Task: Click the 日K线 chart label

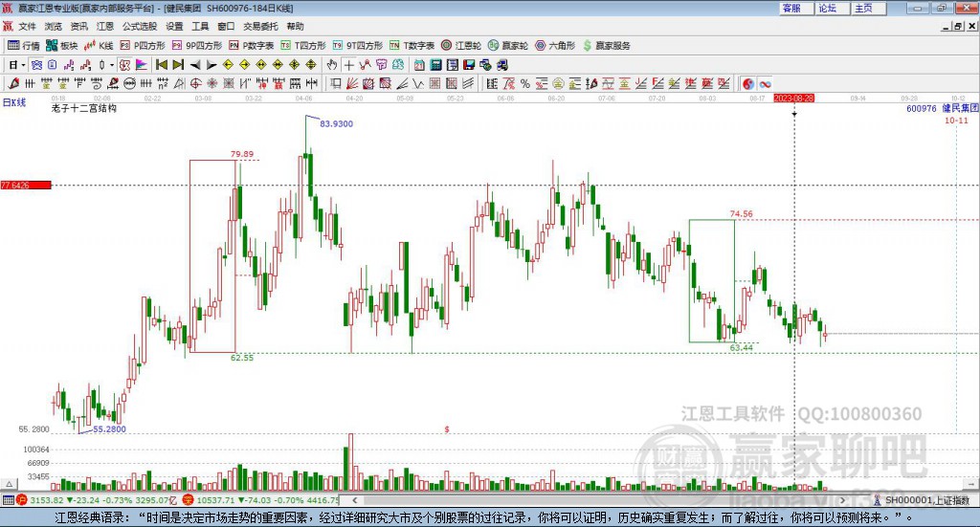Action: (14, 102)
